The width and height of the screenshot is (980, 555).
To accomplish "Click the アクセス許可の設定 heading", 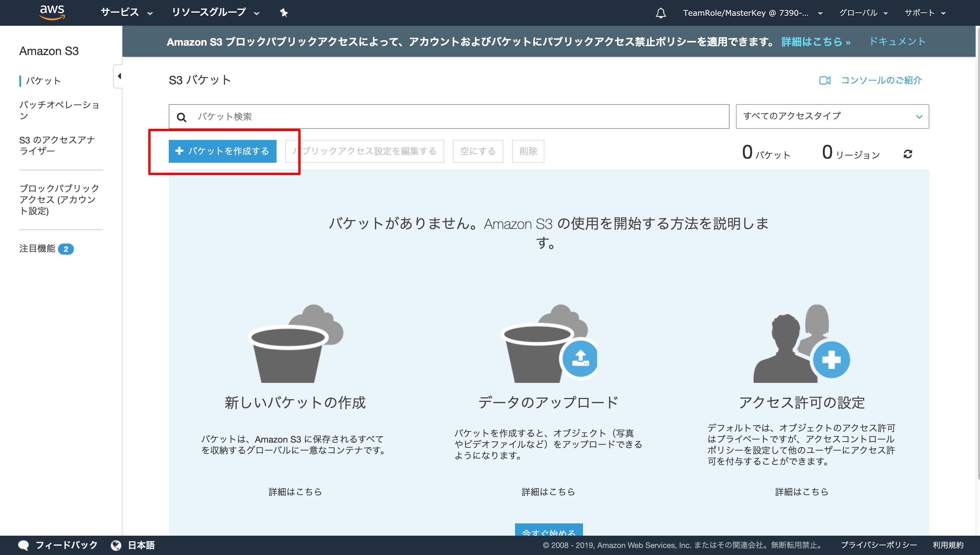I will coord(802,402).
